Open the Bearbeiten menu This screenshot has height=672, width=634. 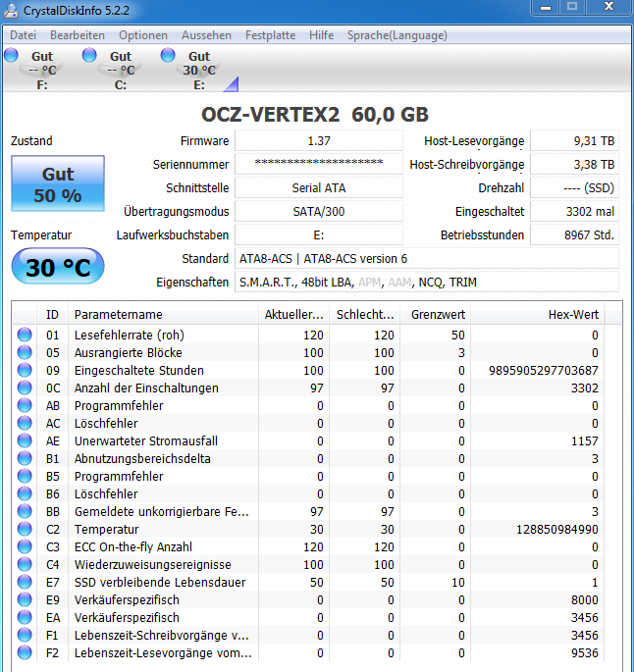[78, 35]
